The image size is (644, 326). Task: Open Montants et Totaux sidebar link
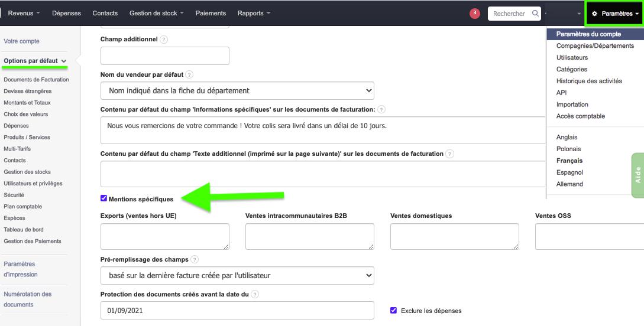tap(27, 103)
